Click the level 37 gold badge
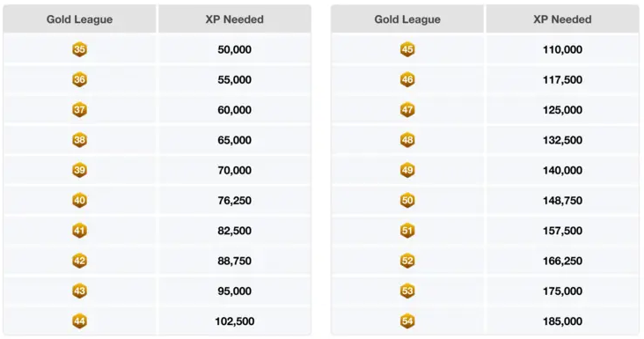The width and height of the screenshot is (644, 339). pos(79,110)
